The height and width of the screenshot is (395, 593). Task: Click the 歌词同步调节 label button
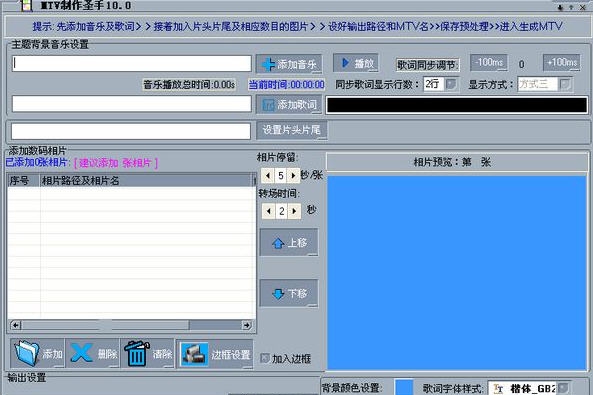pos(428,65)
